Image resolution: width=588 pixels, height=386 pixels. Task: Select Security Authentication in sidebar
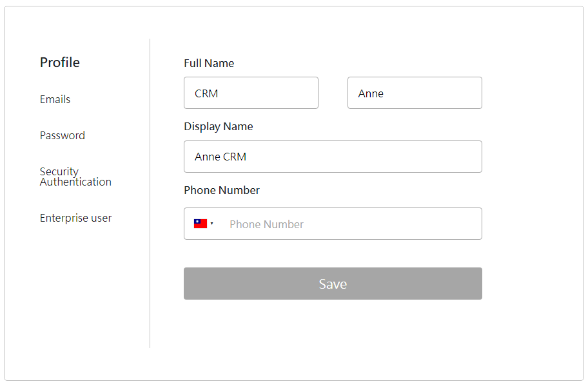[75, 177]
